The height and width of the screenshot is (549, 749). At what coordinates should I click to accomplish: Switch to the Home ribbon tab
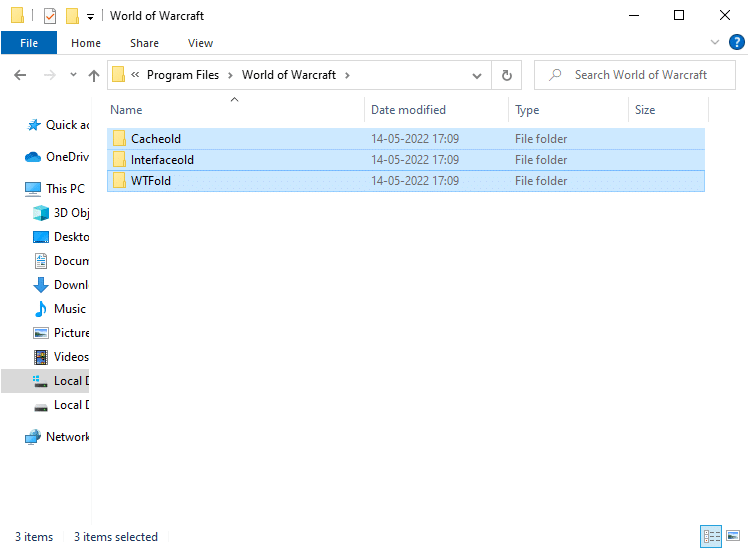click(86, 43)
